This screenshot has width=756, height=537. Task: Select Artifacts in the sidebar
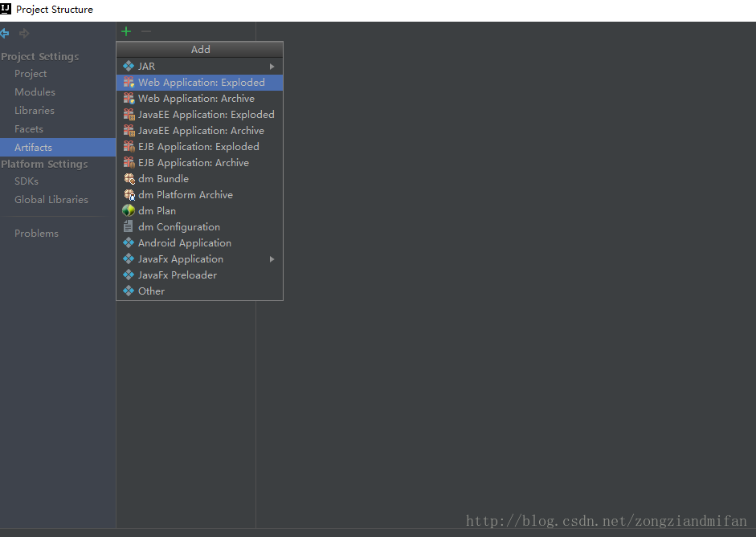(x=58, y=148)
